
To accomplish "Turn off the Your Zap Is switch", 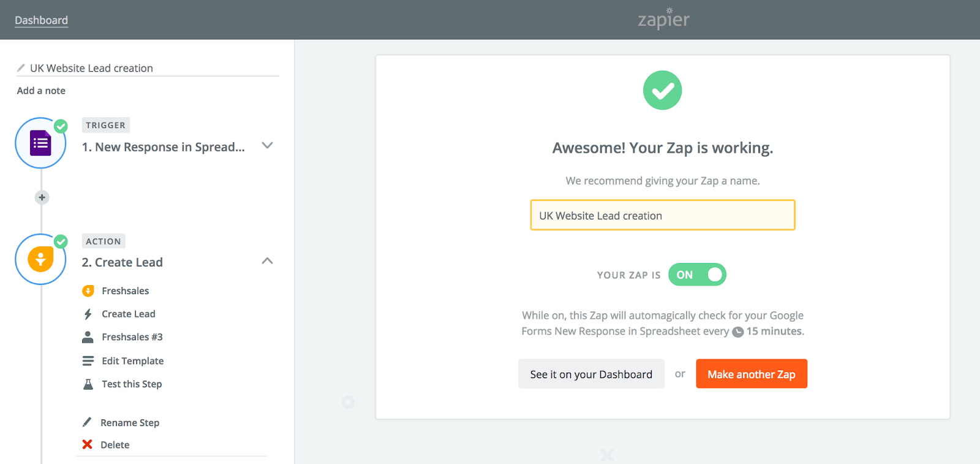I will (x=697, y=275).
